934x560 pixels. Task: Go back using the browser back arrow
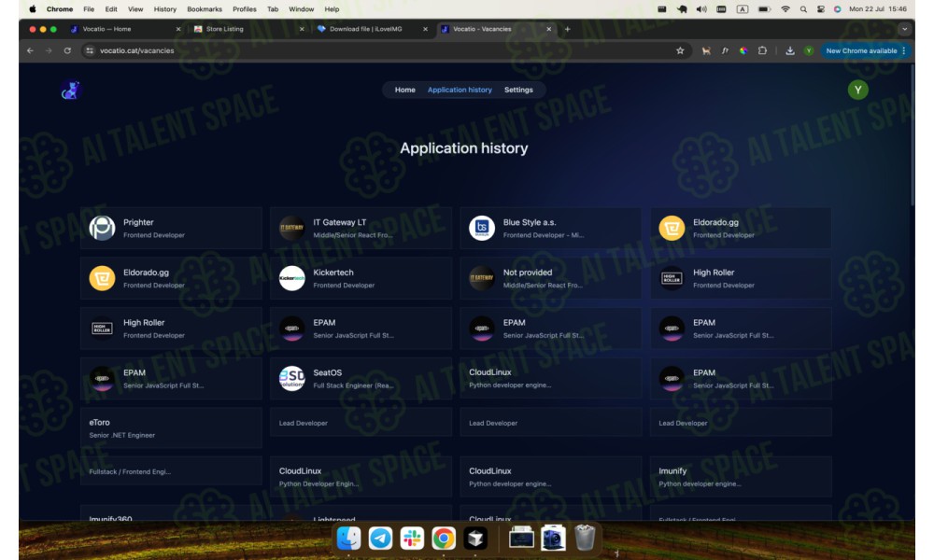click(x=31, y=50)
